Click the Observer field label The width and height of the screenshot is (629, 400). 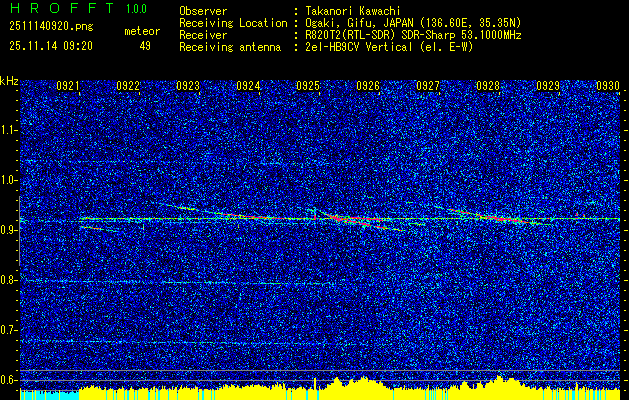[x=203, y=11]
